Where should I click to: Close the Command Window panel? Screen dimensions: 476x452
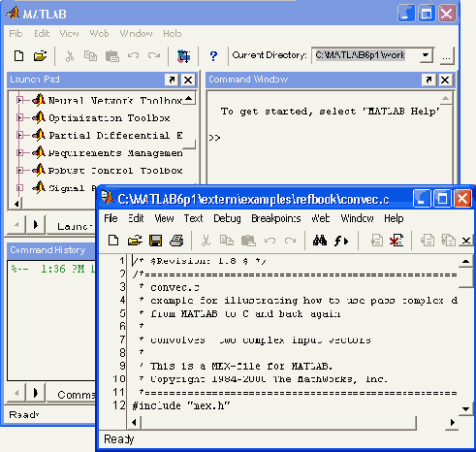445,80
